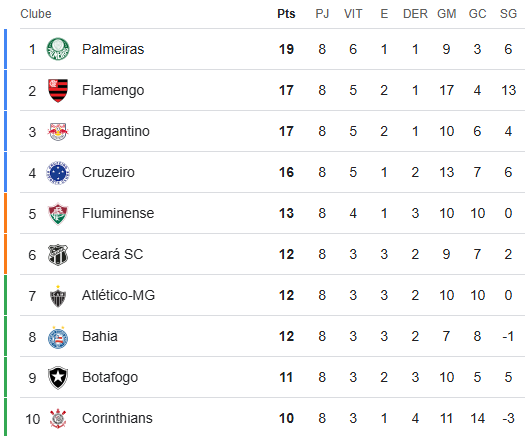The height and width of the screenshot is (436, 525).
Task: Select the Botafogo team name
Action: (110, 378)
